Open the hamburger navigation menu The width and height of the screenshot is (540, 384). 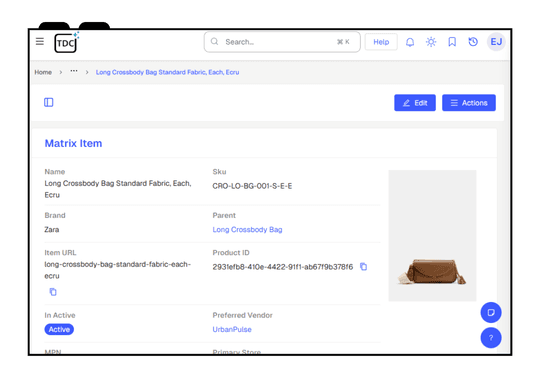pyautogui.click(x=40, y=41)
